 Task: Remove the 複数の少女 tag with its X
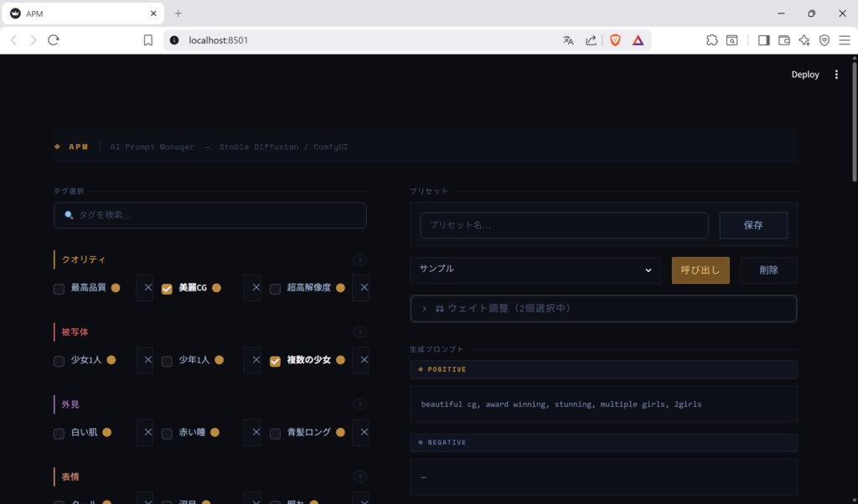coord(360,360)
